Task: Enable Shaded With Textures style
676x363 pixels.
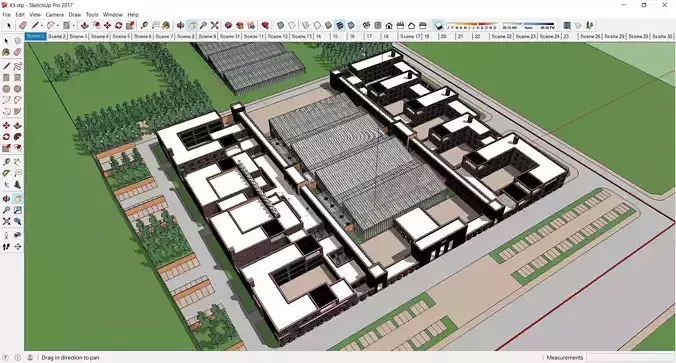Action: (x=340, y=25)
